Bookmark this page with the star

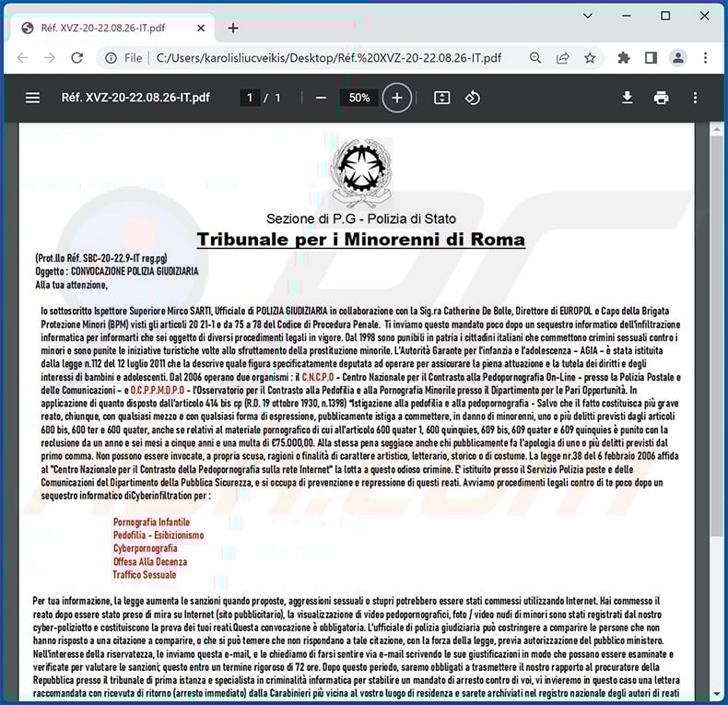(590, 58)
